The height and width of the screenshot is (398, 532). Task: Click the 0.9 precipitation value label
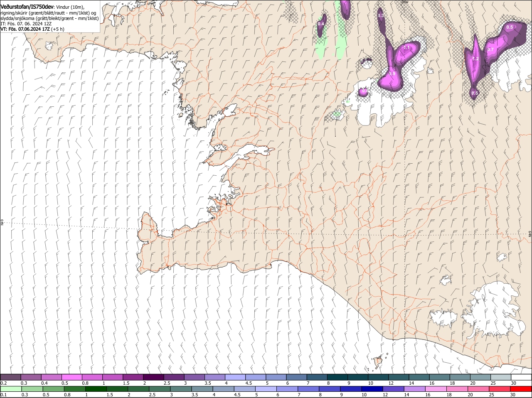392,74
